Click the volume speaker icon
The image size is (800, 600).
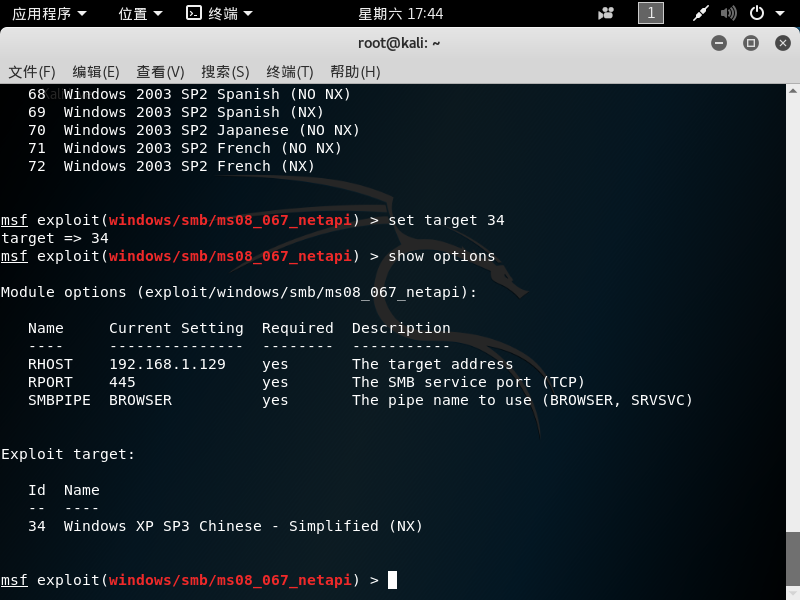[729, 14]
